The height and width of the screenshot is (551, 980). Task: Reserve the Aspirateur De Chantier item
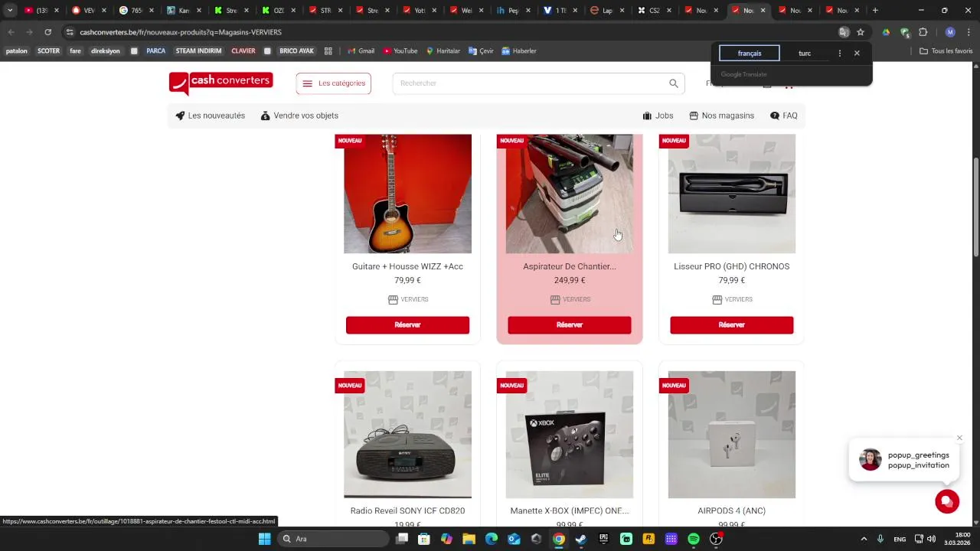570,325
